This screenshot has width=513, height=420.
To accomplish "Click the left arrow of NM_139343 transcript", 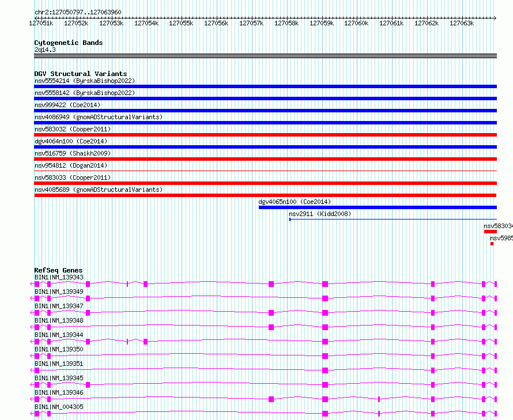I will (x=32, y=284).
